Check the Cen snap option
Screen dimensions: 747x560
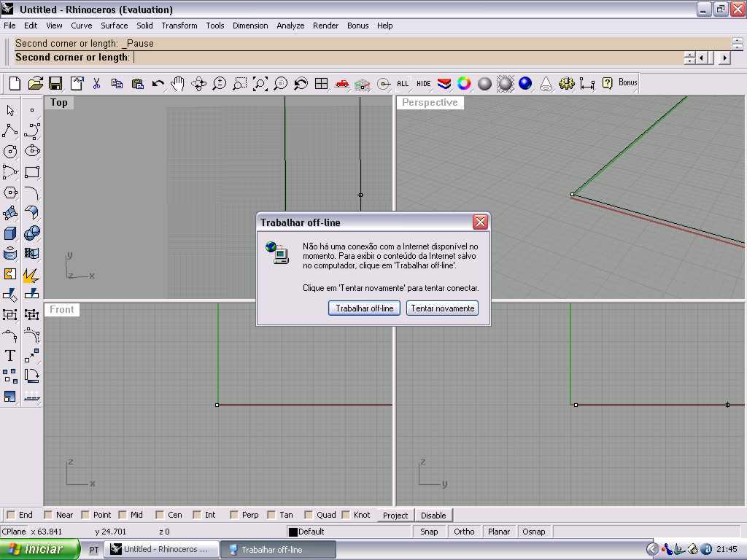(x=160, y=515)
